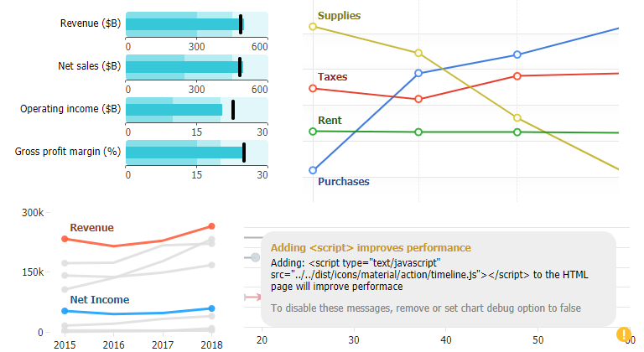Click the Purchases line's first data point

click(314, 170)
